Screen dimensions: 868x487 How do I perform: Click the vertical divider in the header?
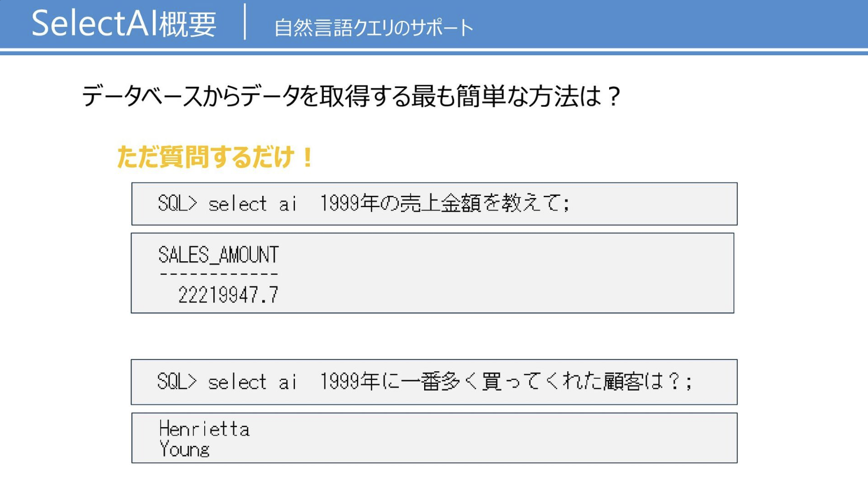[245, 22]
